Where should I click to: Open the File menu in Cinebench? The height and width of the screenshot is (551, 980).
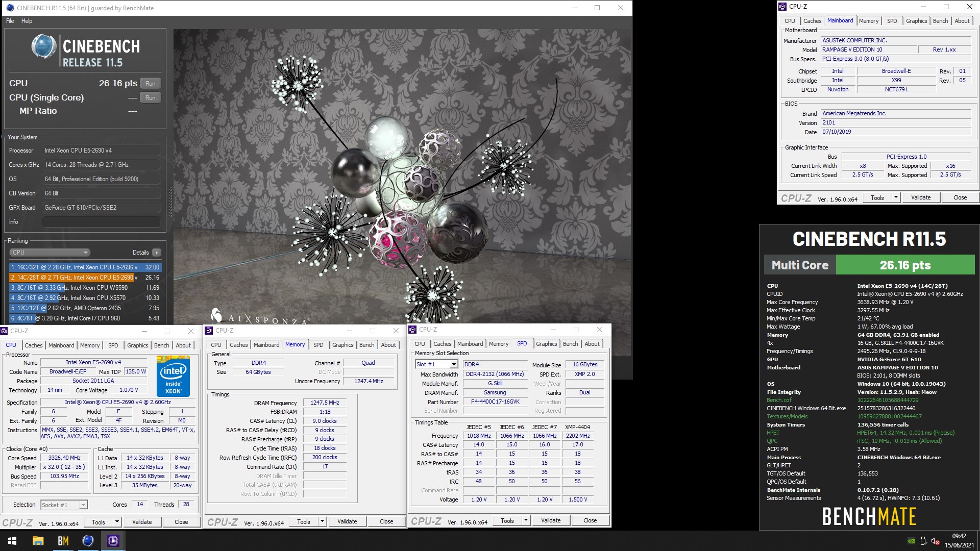click(x=10, y=21)
